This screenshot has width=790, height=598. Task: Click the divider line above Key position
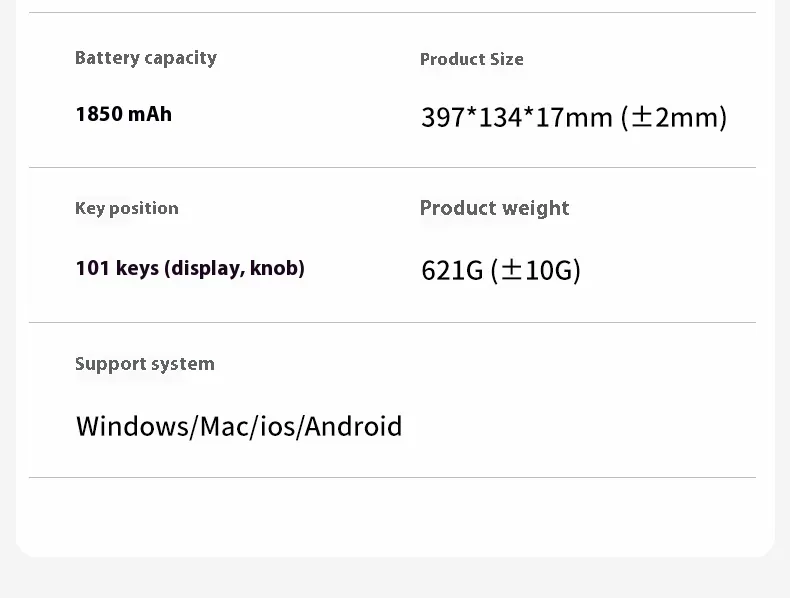coord(392,167)
